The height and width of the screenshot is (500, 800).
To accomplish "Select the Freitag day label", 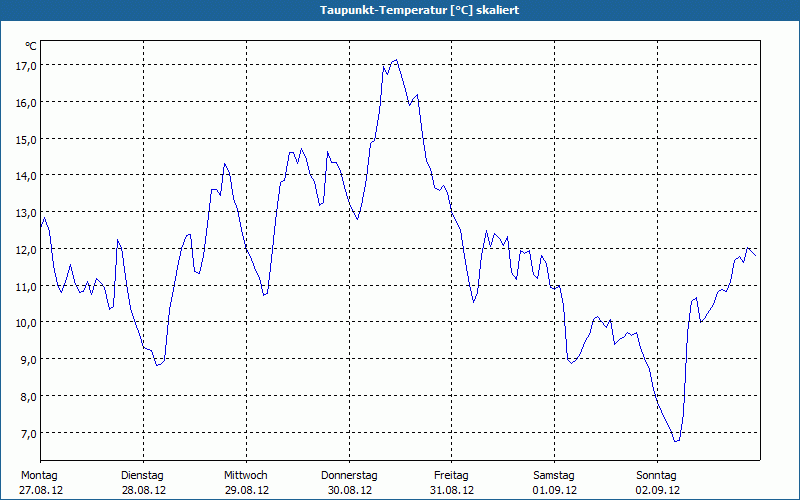I will (451, 476).
